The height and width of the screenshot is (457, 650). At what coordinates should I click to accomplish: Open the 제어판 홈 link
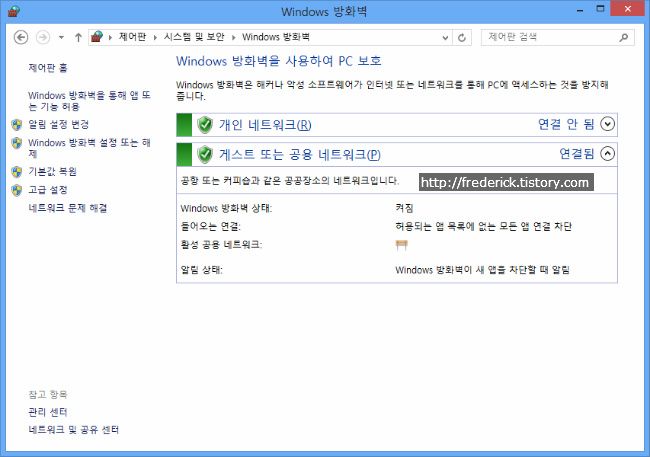pyautogui.click(x=48, y=68)
